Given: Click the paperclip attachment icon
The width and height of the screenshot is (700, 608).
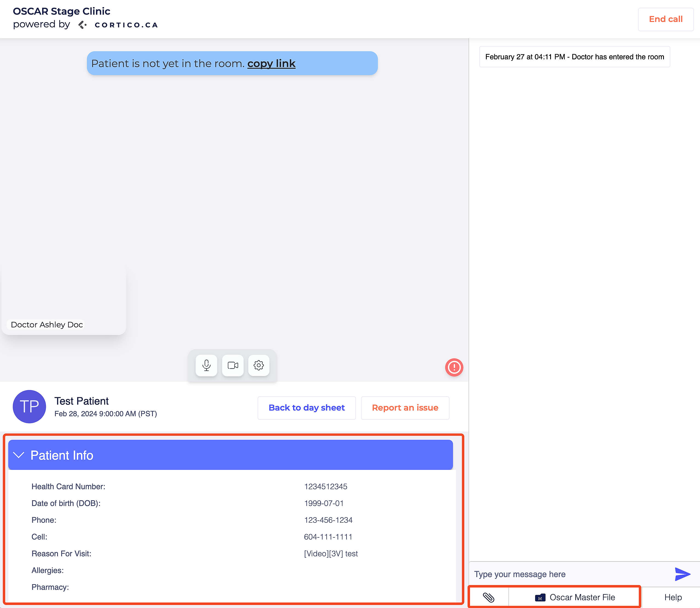Looking at the screenshot, I should tap(488, 597).
